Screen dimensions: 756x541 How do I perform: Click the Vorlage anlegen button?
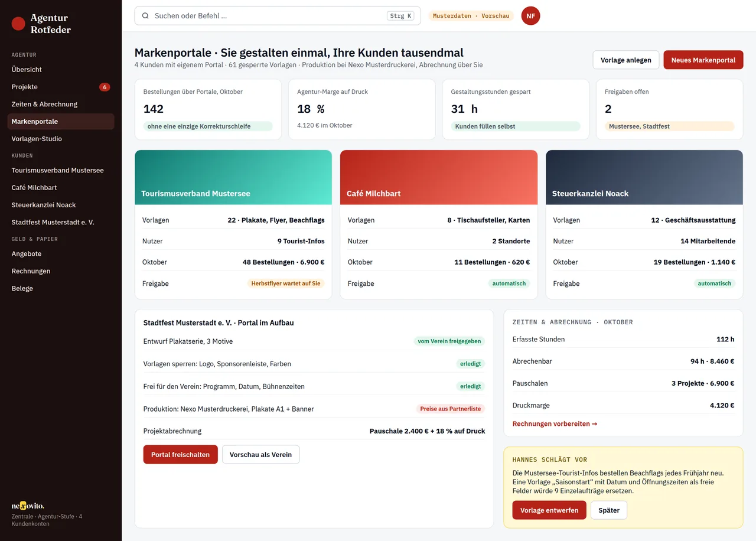(626, 60)
